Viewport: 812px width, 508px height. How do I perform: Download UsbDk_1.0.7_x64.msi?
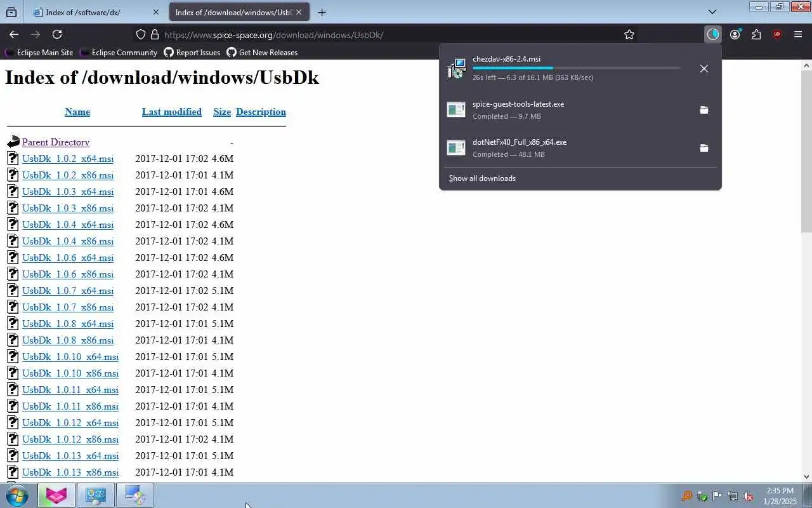tap(68, 291)
